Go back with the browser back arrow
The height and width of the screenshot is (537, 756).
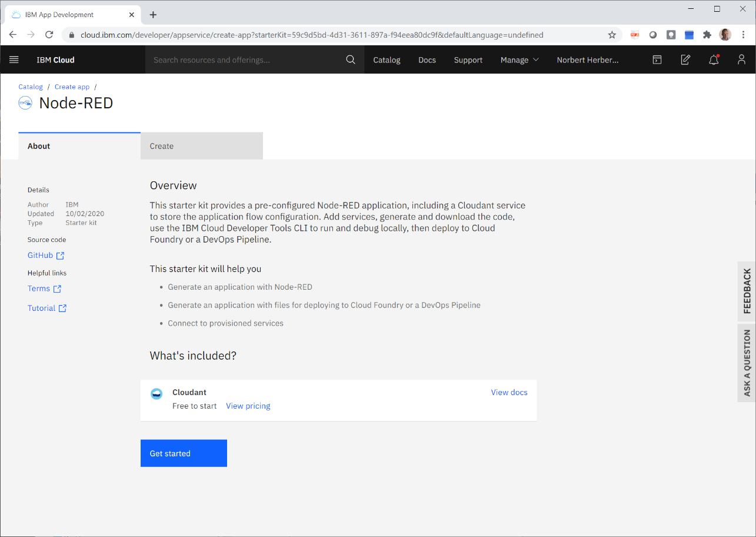click(13, 35)
